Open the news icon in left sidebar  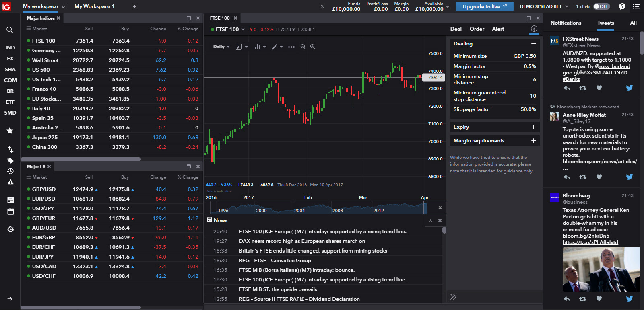pyautogui.click(x=10, y=200)
